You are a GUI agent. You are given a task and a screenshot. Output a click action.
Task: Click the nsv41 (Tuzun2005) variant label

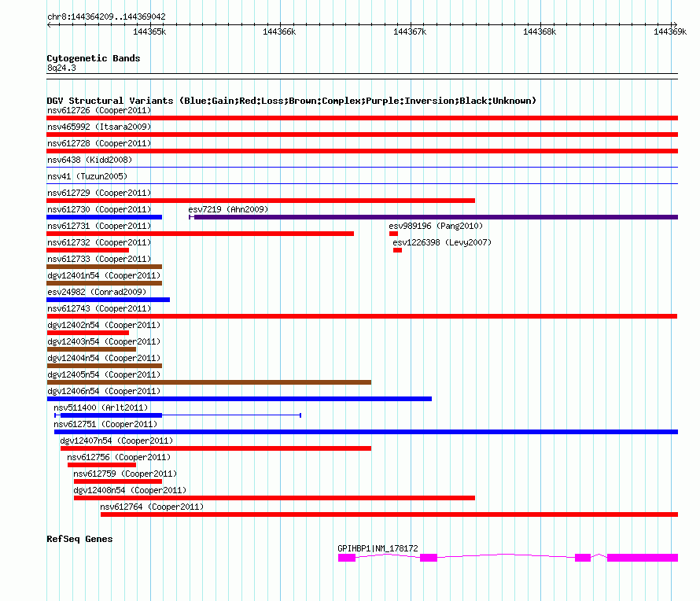87,176
